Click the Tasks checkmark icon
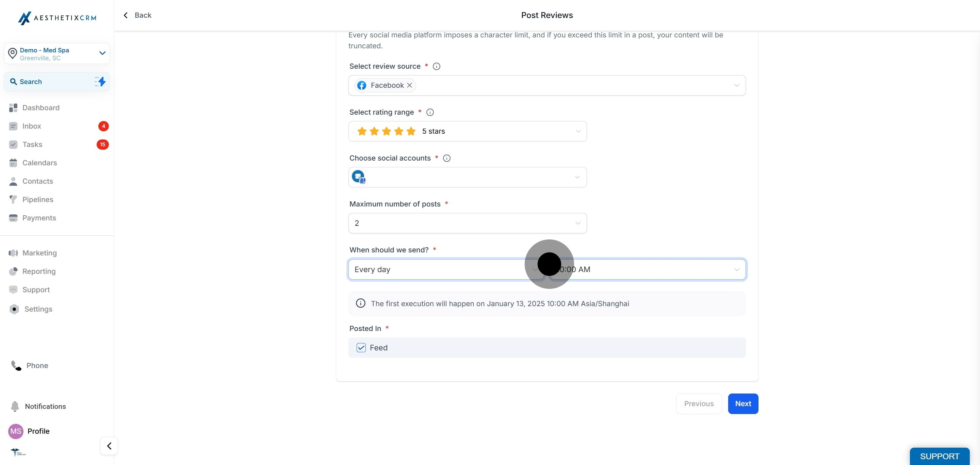The image size is (980, 465). (x=13, y=145)
